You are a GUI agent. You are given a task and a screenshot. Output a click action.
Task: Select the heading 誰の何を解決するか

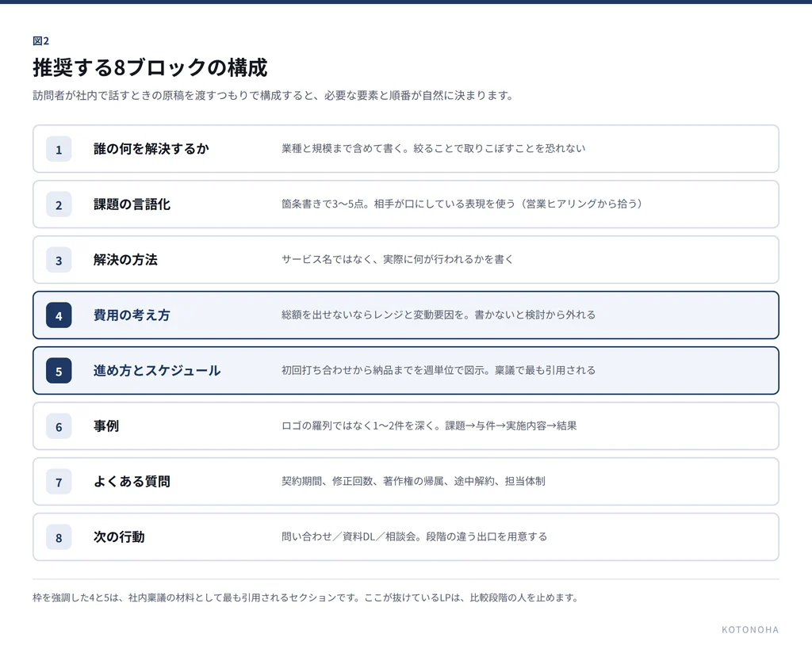click(151, 149)
